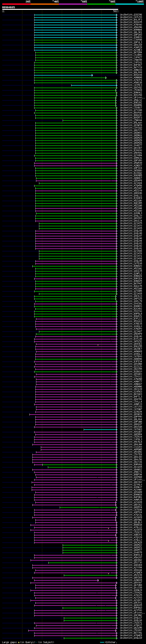Image resolution: width=146 pixels, height=644 pixels.
Task: Click the hit label UniRef100_Q6L3K1
Action: [x=131, y=32]
